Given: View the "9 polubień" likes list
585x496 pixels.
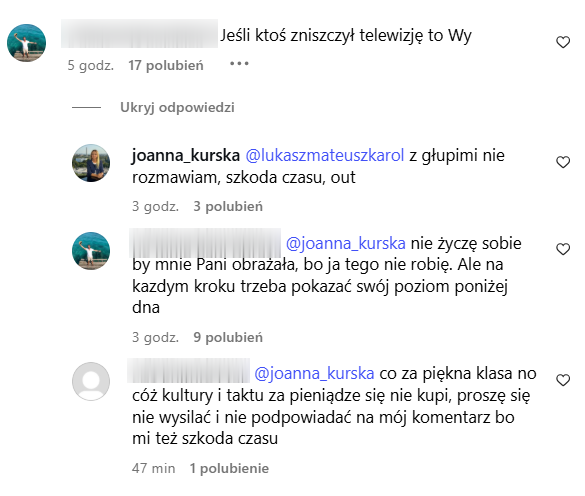Looking at the screenshot, I should click(x=228, y=337).
